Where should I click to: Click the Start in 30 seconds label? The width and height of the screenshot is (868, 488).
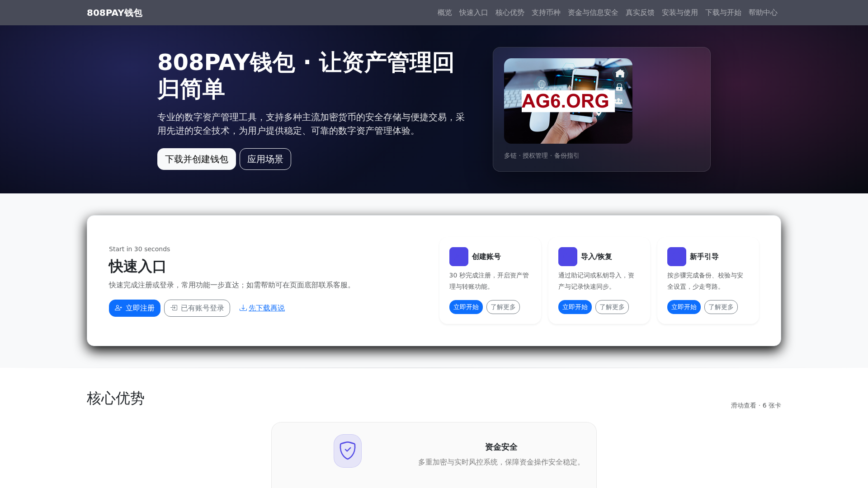[140, 249]
